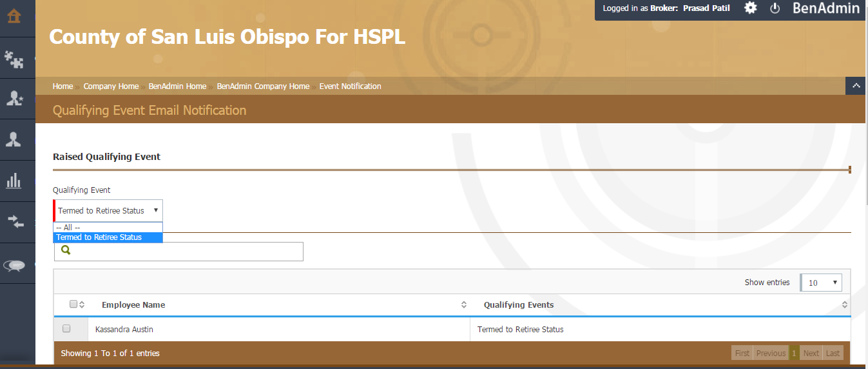This screenshot has height=369, width=868.
Task: Click the 'Raised Qualifying Event' section heading
Action: click(106, 157)
